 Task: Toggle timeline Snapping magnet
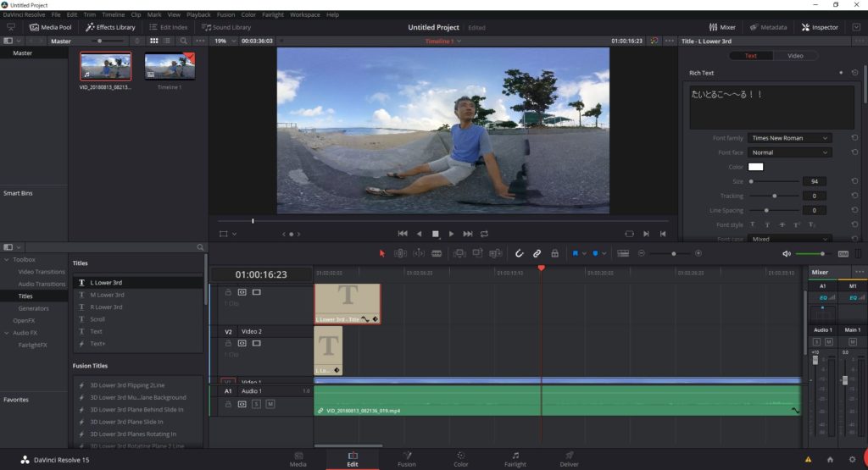519,253
